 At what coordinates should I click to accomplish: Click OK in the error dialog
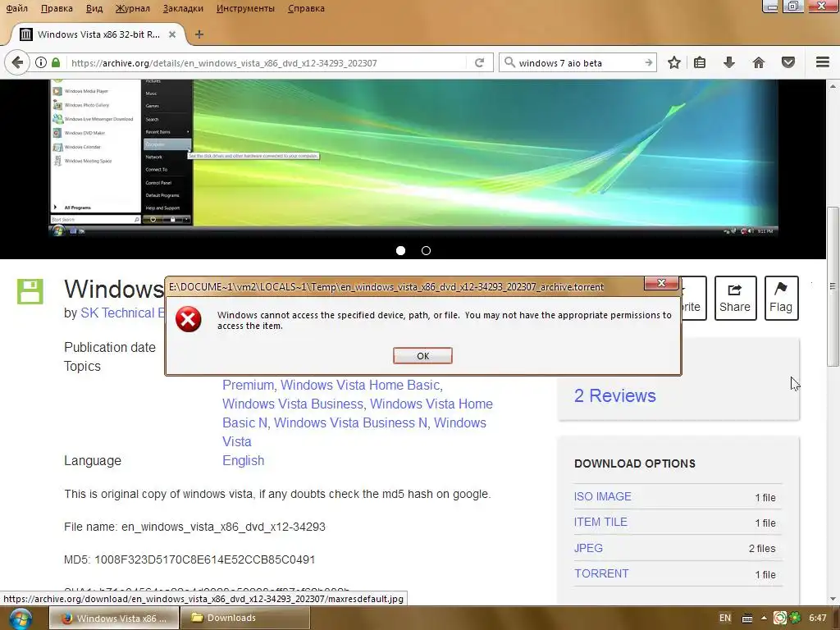point(422,356)
